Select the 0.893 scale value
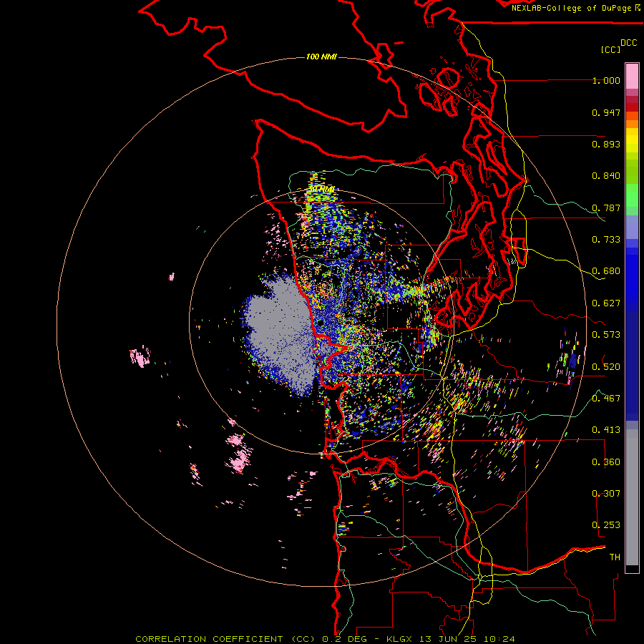The height and width of the screenshot is (644, 644). [x=606, y=144]
